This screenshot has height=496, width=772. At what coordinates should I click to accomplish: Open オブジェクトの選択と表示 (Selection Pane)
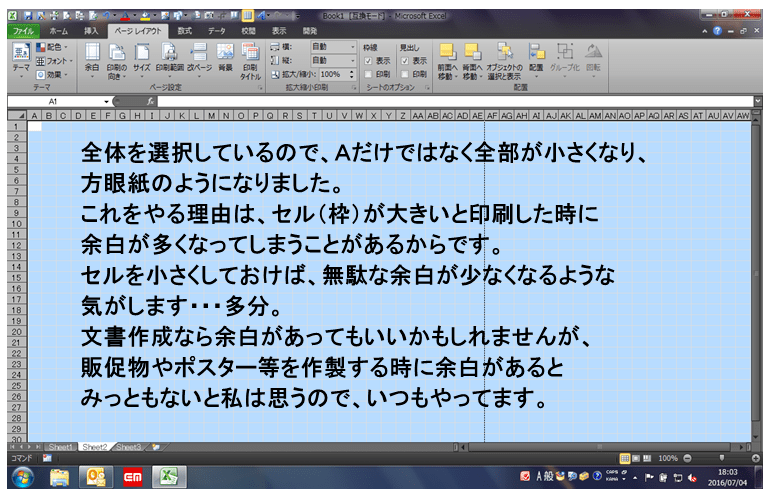504,61
